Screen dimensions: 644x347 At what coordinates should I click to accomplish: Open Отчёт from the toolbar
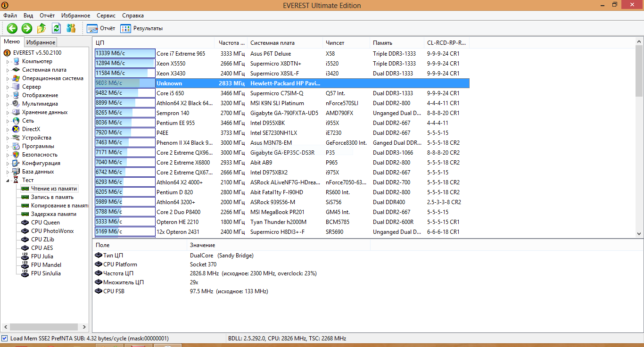(x=101, y=28)
